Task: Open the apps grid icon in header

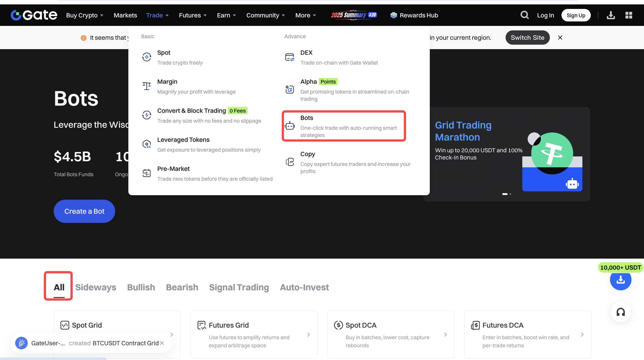Action: [629, 15]
